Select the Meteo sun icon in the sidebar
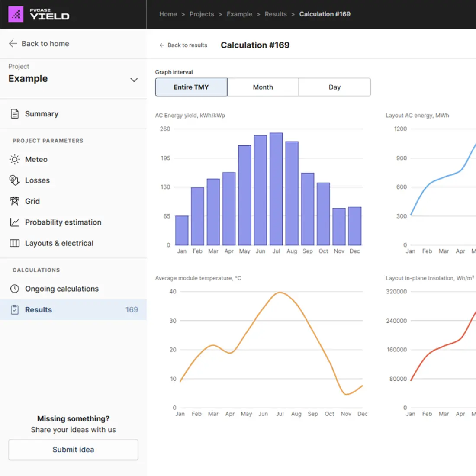Screen dimensions: 476x476 (14, 159)
